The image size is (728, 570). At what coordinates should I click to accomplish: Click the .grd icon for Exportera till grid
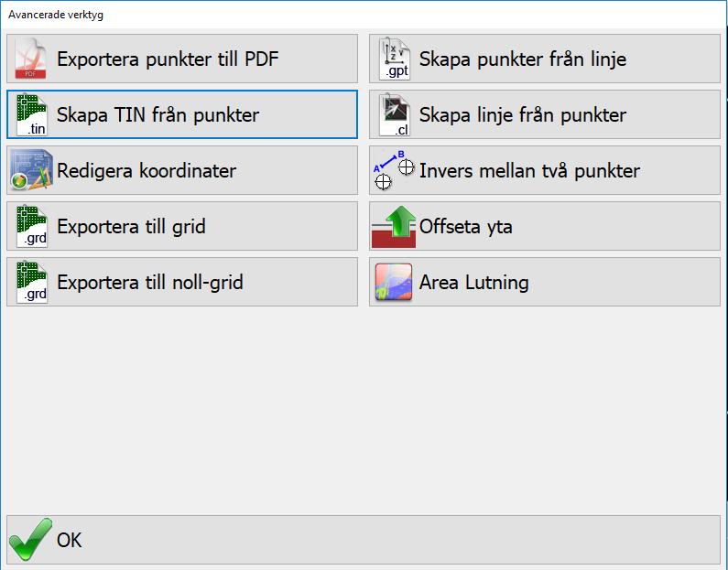pos(32,227)
